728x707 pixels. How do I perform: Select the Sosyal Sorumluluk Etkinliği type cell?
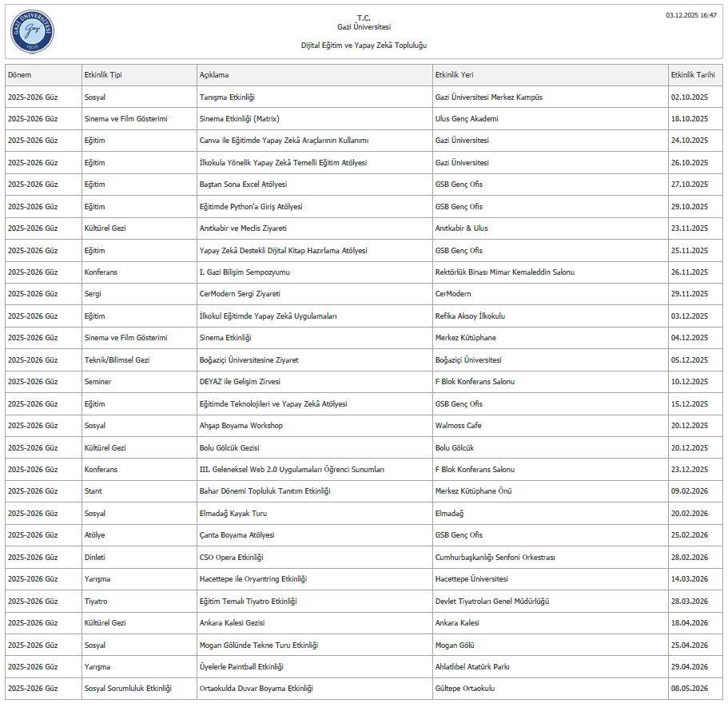[128, 689]
